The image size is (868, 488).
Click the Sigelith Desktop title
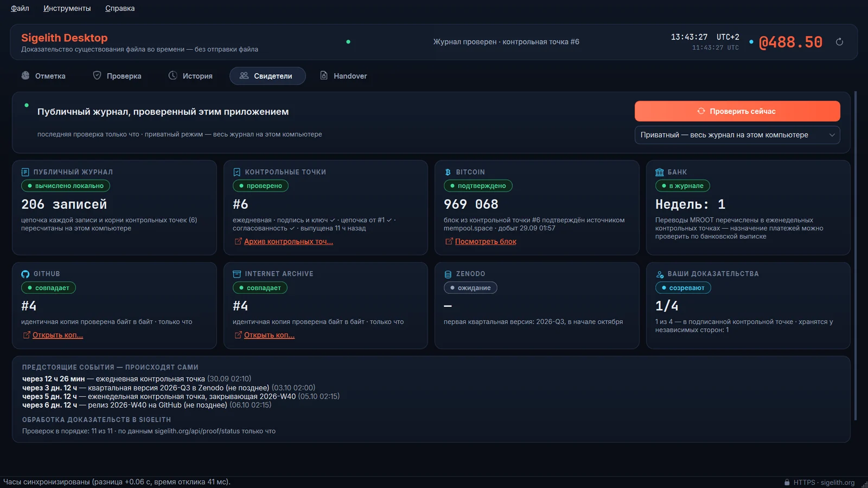tap(65, 37)
